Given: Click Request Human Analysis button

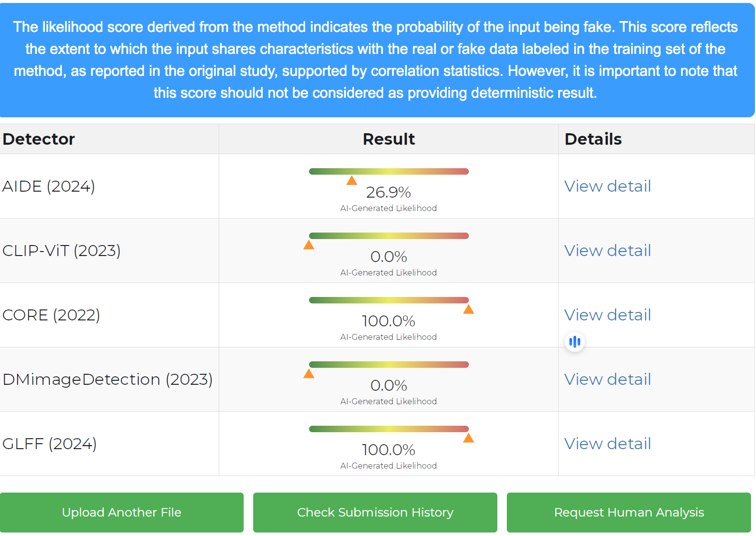Looking at the screenshot, I should point(629,513).
